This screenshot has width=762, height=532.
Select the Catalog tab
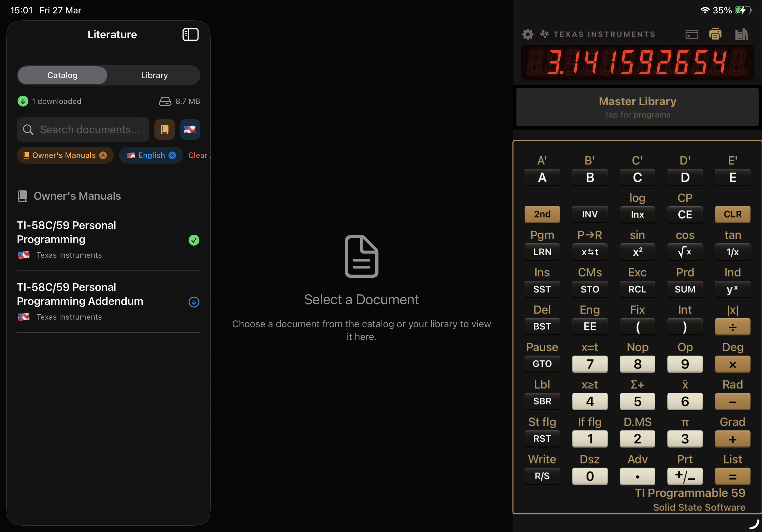pyautogui.click(x=63, y=75)
